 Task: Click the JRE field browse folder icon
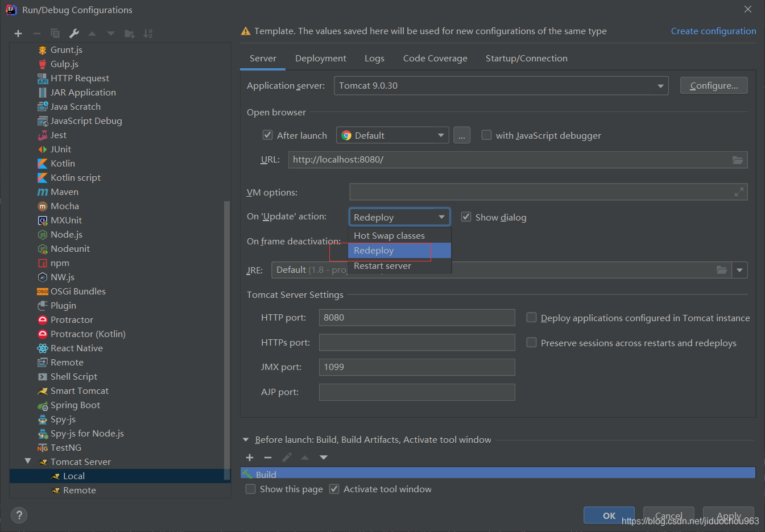coord(722,270)
